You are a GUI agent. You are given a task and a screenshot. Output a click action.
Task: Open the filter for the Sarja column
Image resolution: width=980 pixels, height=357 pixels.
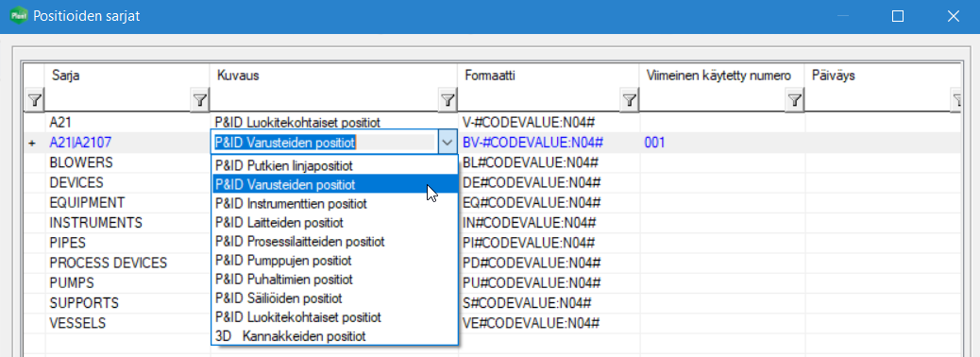point(199,99)
